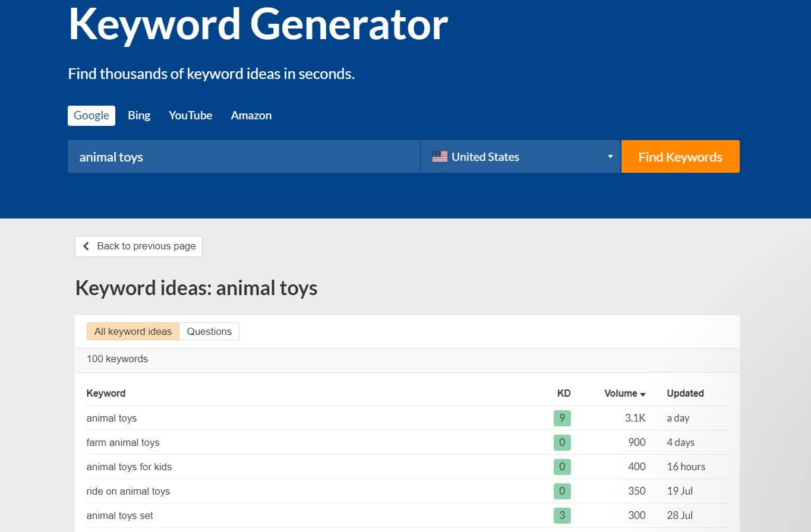Click Back to previous page button

[138, 246]
